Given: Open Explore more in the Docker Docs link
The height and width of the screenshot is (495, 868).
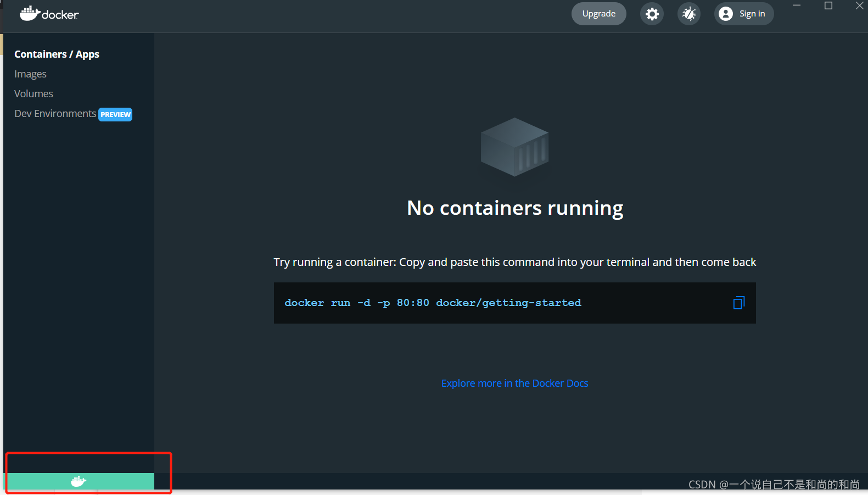Looking at the screenshot, I should click(514, 383).
